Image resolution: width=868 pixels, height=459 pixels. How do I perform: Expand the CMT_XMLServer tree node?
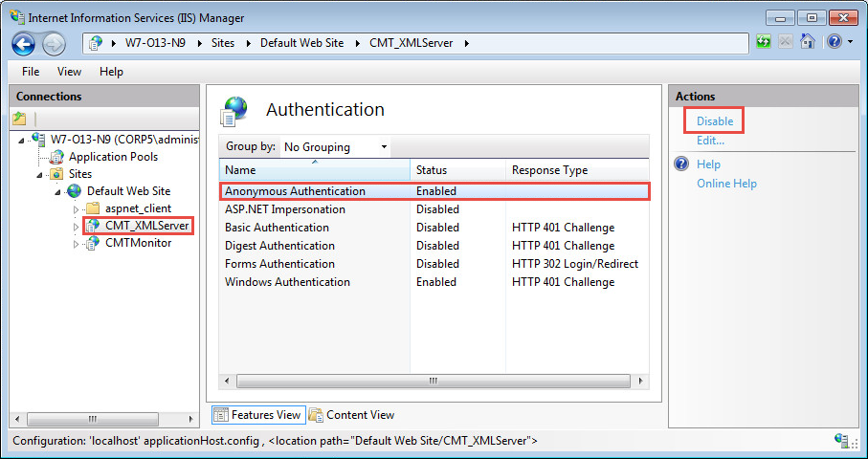[x=77, y=227]
